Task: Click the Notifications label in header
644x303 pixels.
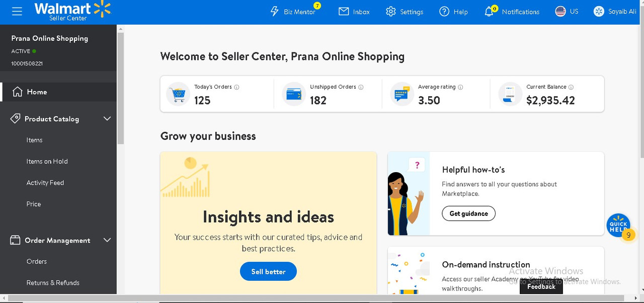Action: click(521, 12)
